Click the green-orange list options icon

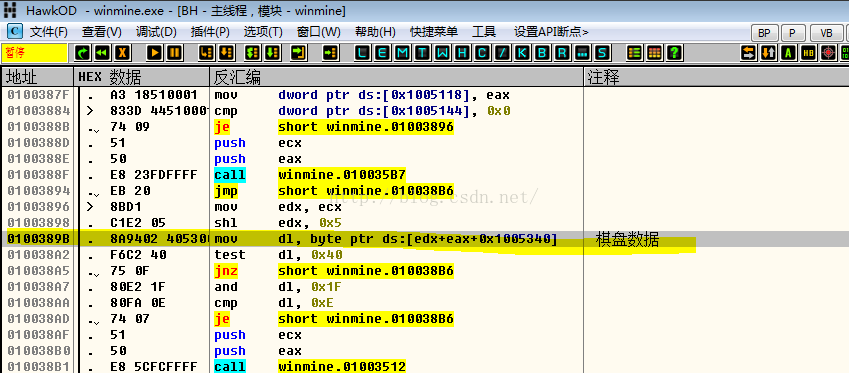pyautogui.click(x=634, y=53)
